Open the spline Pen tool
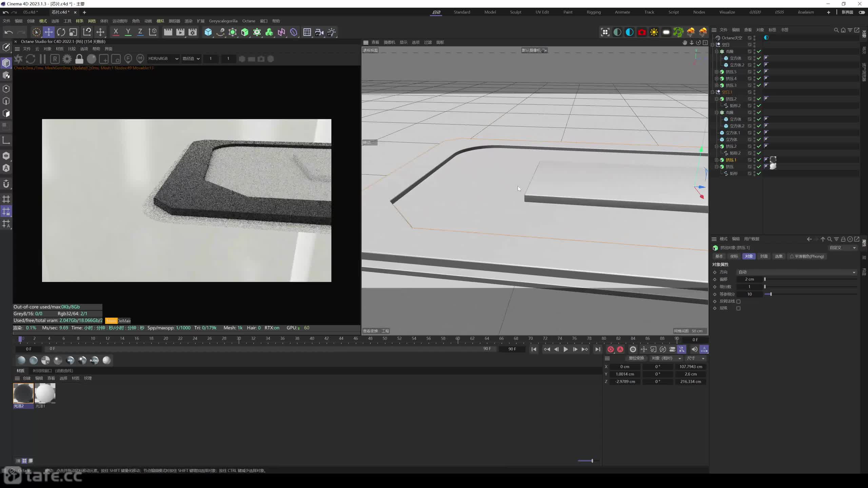 point(220,32)
